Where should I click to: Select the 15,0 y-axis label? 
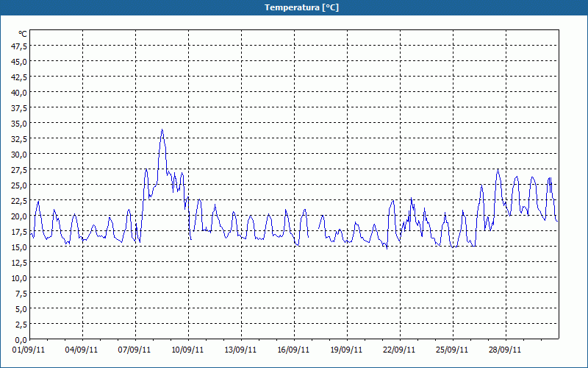[x=19, y=247]
